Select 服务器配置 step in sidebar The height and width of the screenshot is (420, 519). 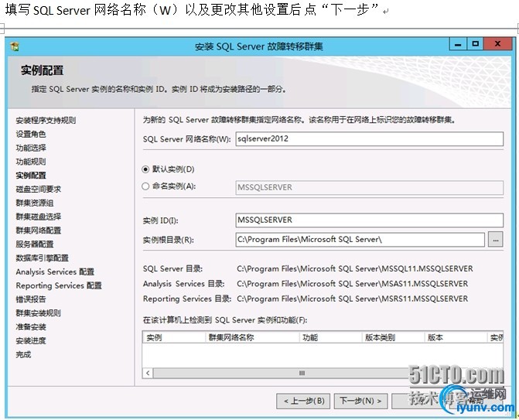click(x=35, y=244)
